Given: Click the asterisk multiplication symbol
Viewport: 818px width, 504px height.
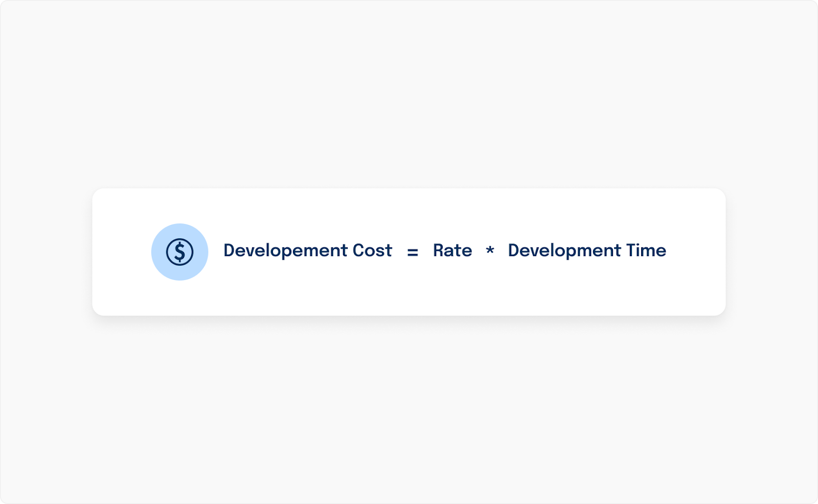Looking at the screenshot, I should tap(490, 250).
